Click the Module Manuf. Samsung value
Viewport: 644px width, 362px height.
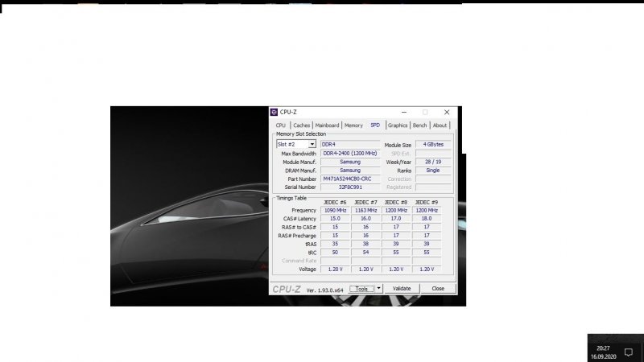pyautogui.click(x=350, y=162)
